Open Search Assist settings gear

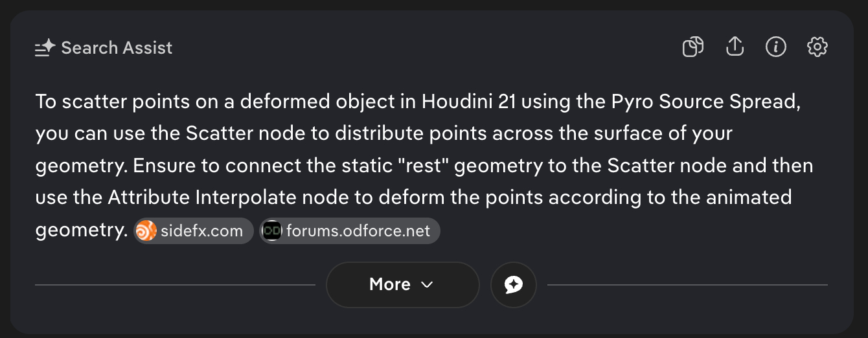[x=817, y=47]
